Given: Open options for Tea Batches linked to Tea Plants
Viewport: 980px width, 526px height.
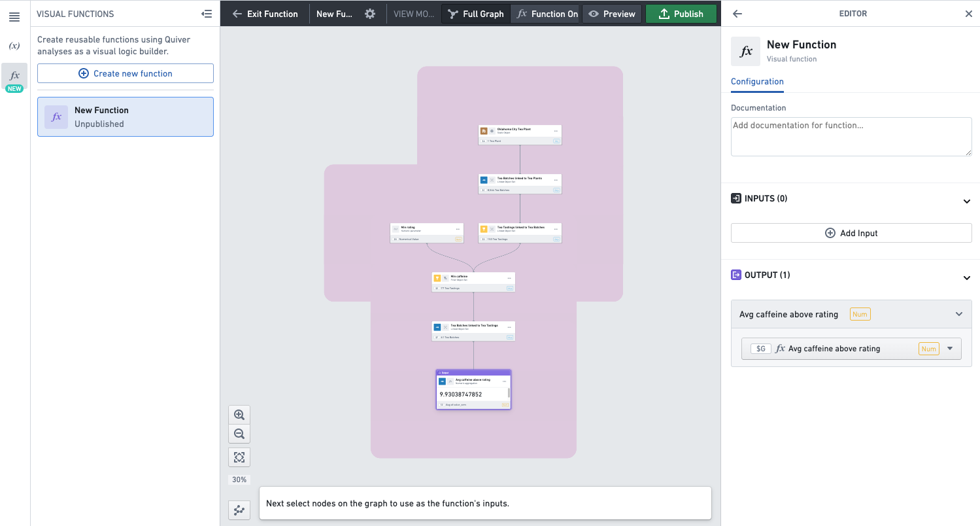Looking at the screenshot, I should coord(556,180).
